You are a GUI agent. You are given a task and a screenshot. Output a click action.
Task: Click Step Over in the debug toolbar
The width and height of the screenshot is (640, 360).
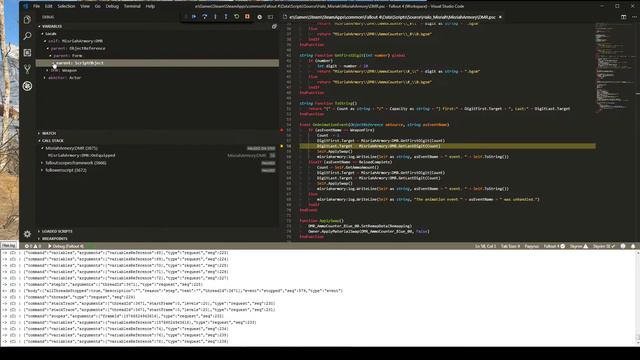coord(205,17)
